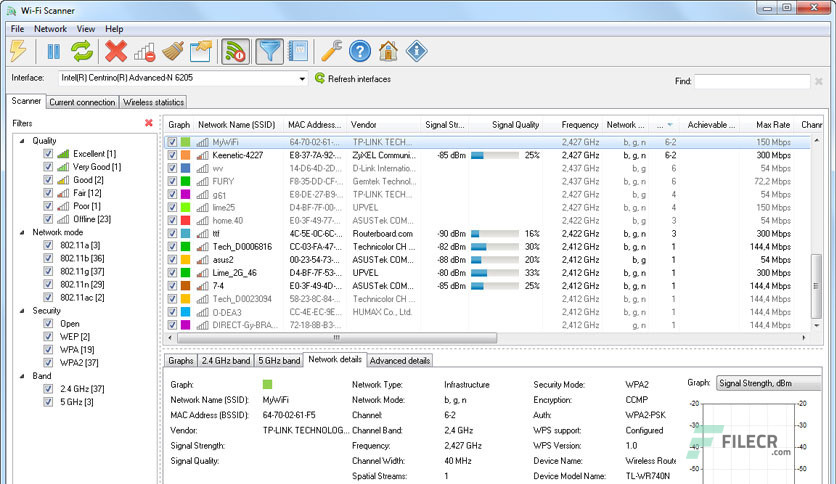Click the broom clear icon
This screenshot has width=836, height=484.
(173, 52)
